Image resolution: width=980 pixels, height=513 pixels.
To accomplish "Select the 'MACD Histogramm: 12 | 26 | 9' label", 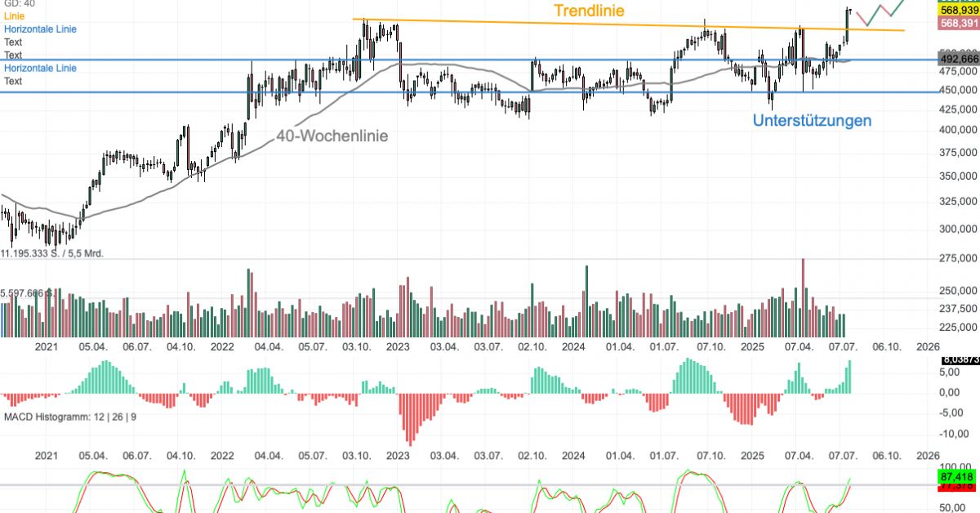I will pos(70,417).
